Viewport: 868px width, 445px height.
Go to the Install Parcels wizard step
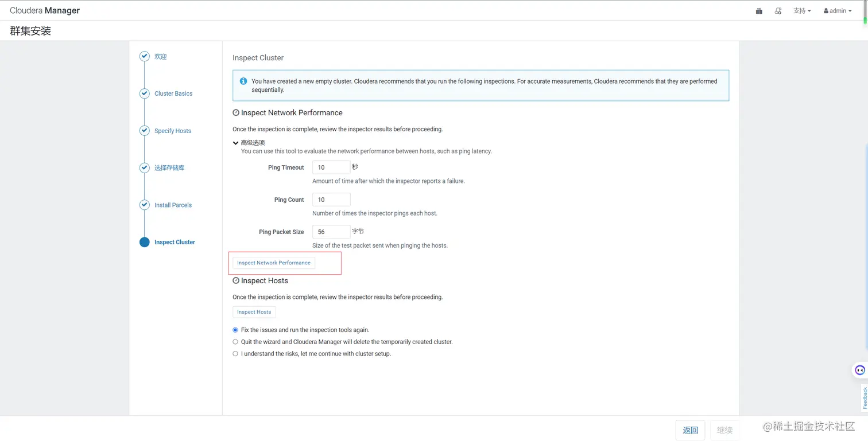tap(173, 205)
